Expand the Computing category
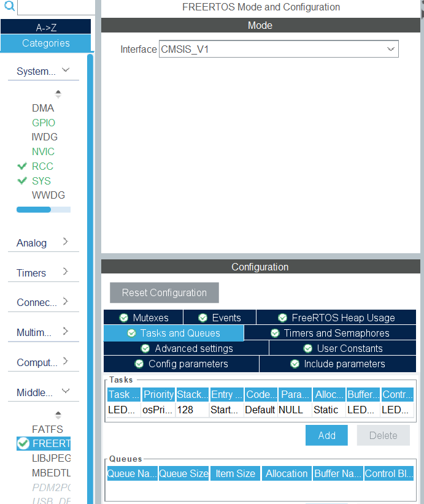Image resolution: width=424 pixels, height=504 pixels. pyautogui.click(x=65, y=361)
